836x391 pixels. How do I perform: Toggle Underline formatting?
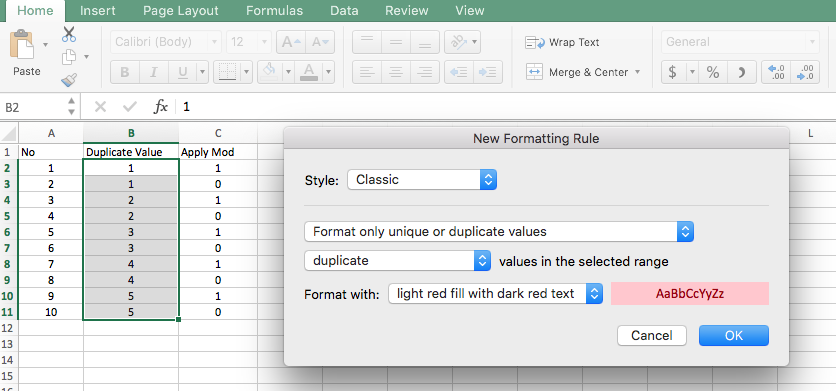pos(182,73)
